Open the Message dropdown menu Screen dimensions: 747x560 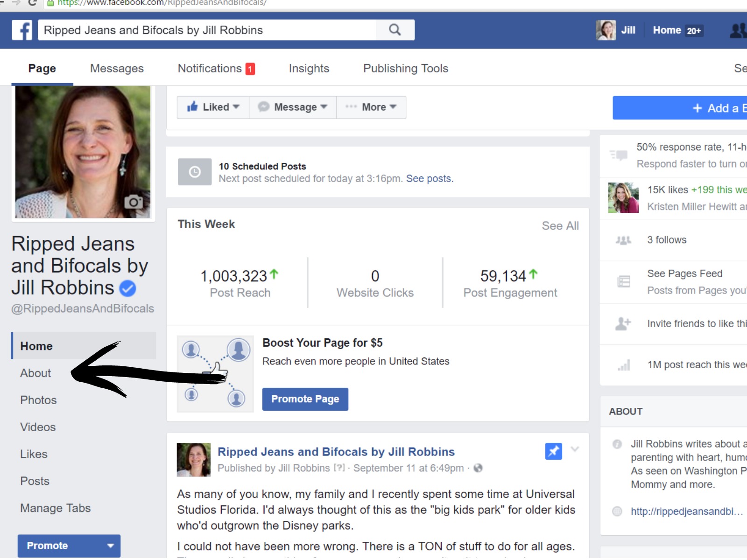point(293,107)
